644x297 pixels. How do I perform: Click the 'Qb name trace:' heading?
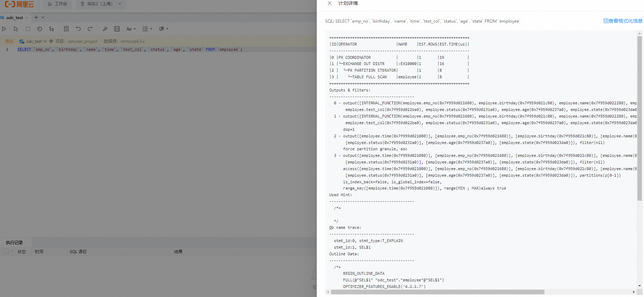(345, 227)
